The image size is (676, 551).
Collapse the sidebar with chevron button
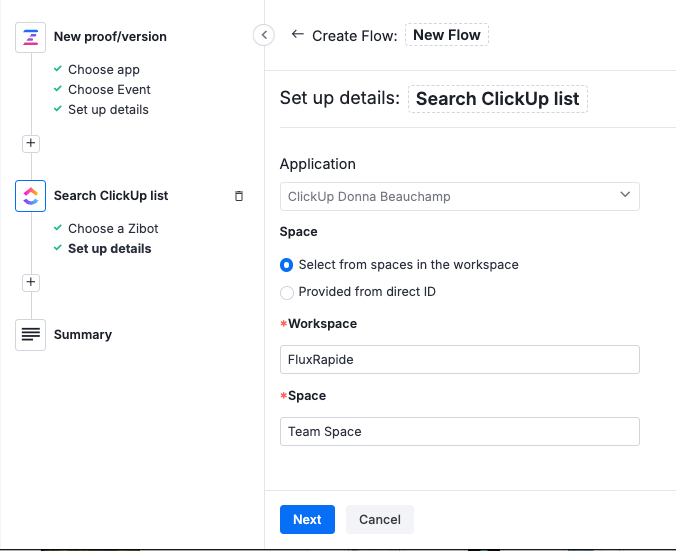click(x=264, y=35)
